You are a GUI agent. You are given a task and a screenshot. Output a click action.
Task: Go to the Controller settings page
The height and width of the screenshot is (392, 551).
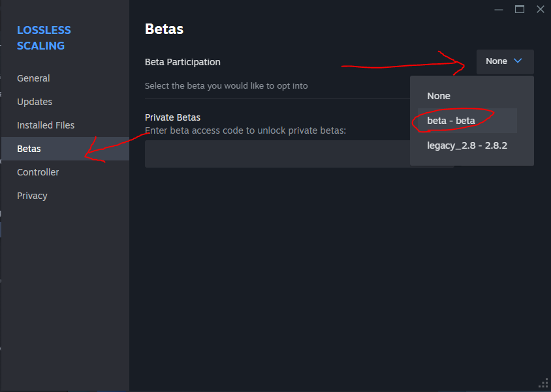click(x=38, y=172)
